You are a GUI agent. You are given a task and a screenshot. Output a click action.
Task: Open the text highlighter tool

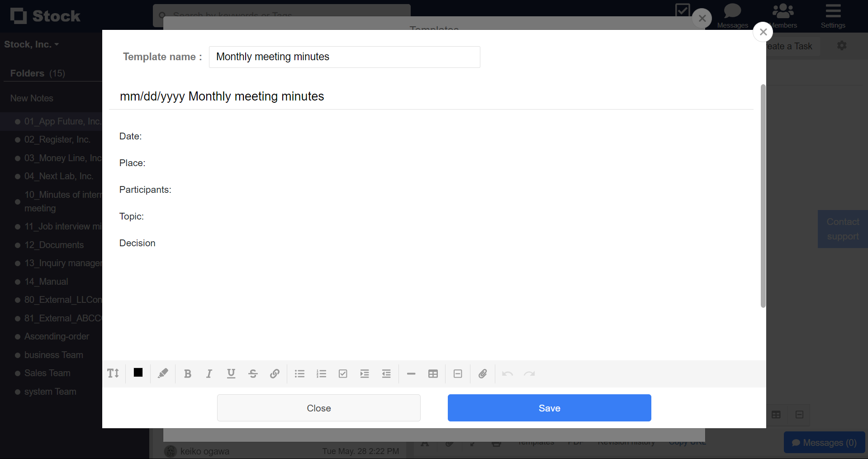pos(163,374)
